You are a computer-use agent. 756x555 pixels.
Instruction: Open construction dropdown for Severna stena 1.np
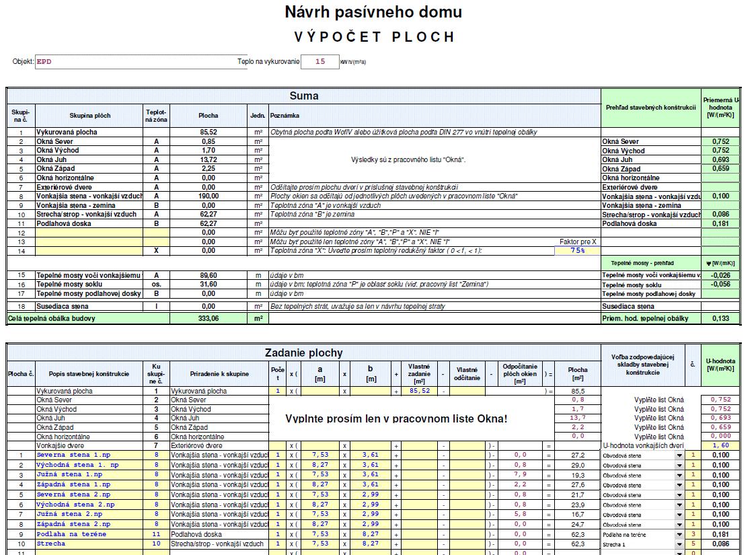point(679,455)
